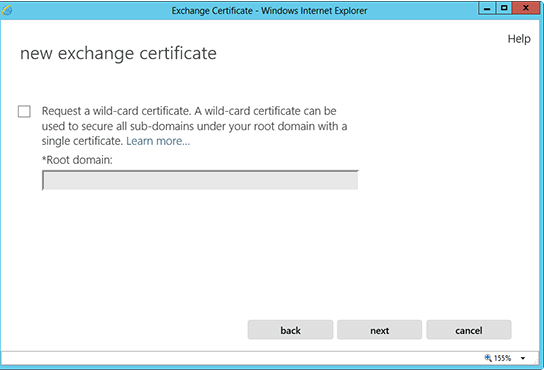Click the '*Root domain:' label

coord(77,160)
